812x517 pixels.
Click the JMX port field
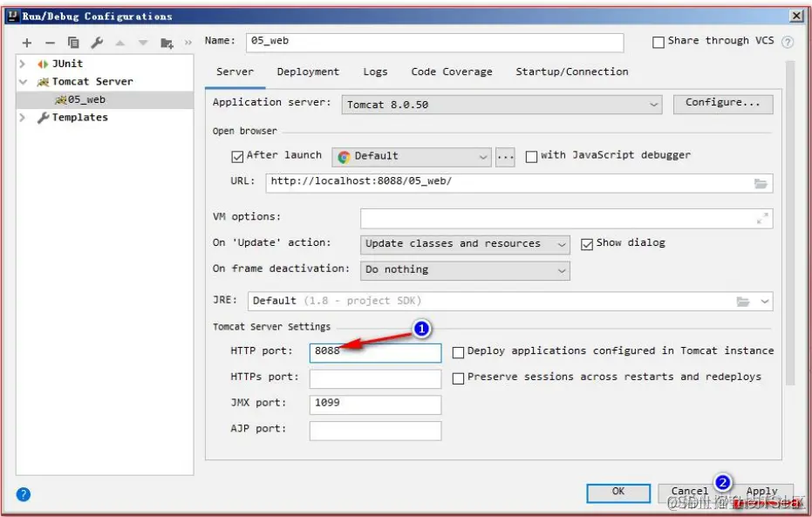[375, 405]
